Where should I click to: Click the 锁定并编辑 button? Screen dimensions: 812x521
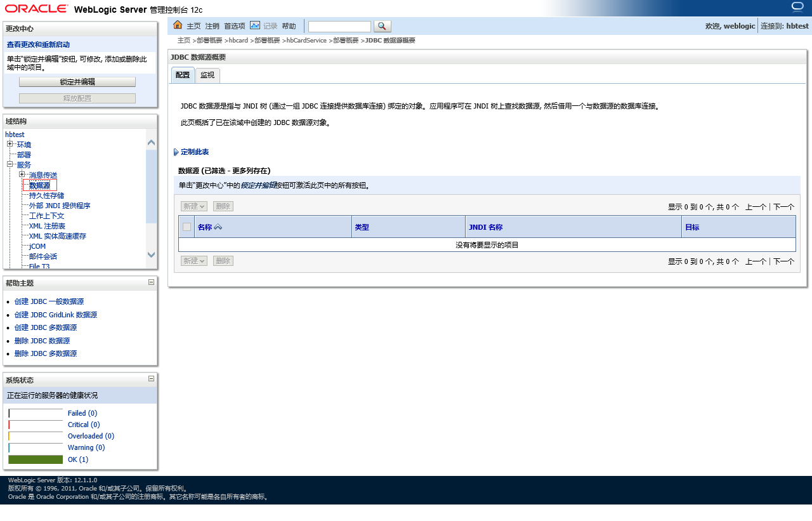[77, 82]
